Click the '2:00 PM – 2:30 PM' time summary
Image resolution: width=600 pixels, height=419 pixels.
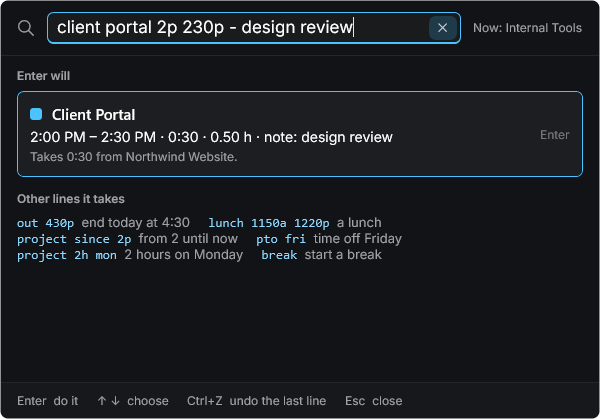(93, 137)
